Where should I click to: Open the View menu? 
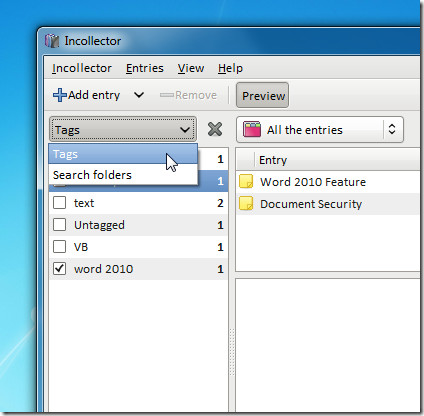tap(191, 68)
